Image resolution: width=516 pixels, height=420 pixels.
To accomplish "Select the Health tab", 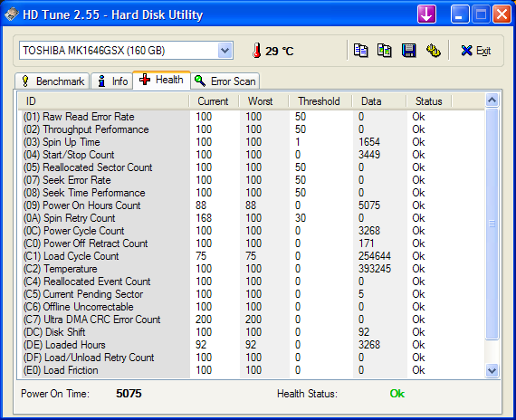I will tap(161, 80).
